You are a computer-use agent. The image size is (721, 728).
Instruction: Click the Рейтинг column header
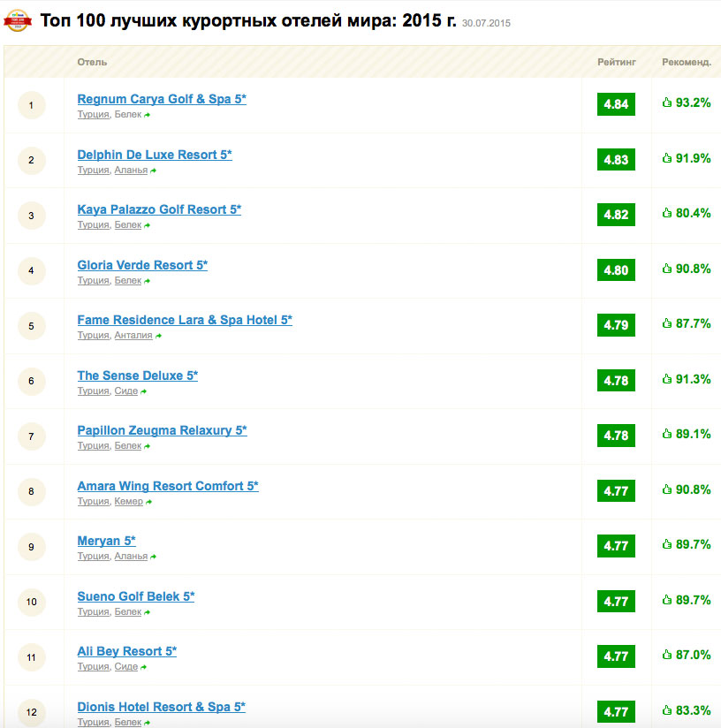tap(617, 62)
